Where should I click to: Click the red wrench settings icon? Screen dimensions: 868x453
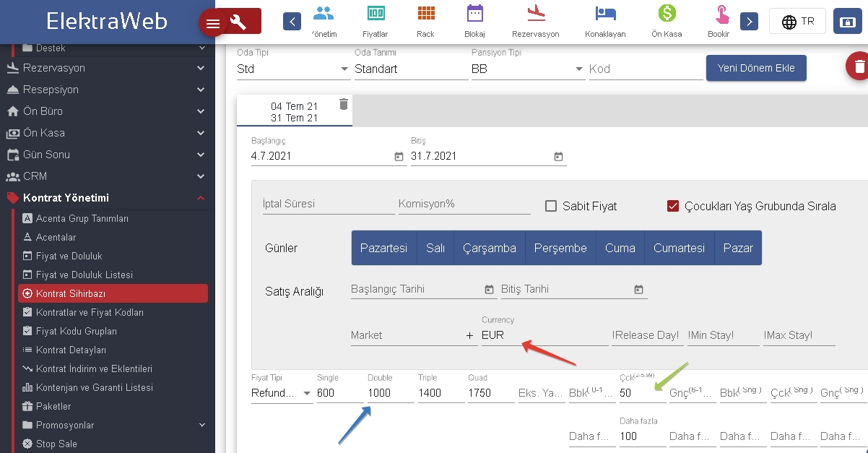238,22
